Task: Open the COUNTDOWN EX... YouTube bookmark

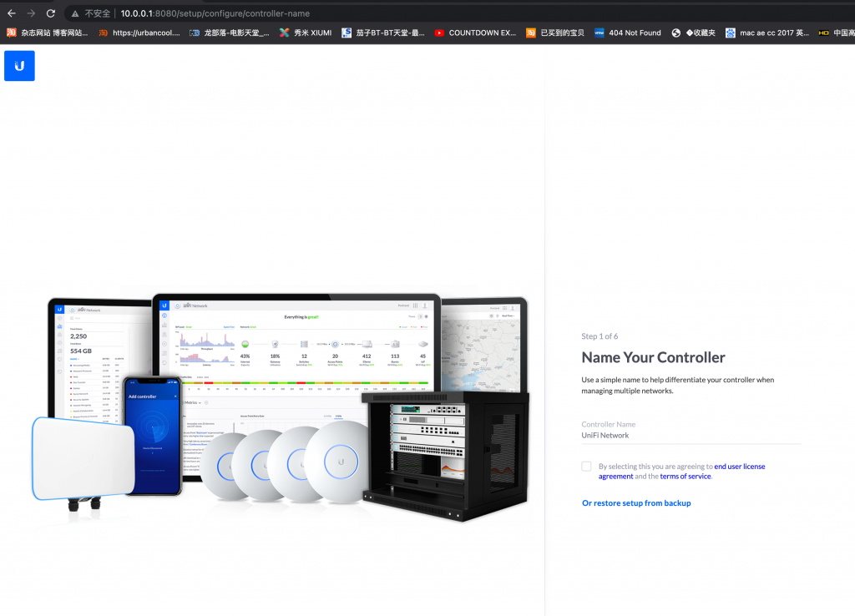Action: (475, 33)
